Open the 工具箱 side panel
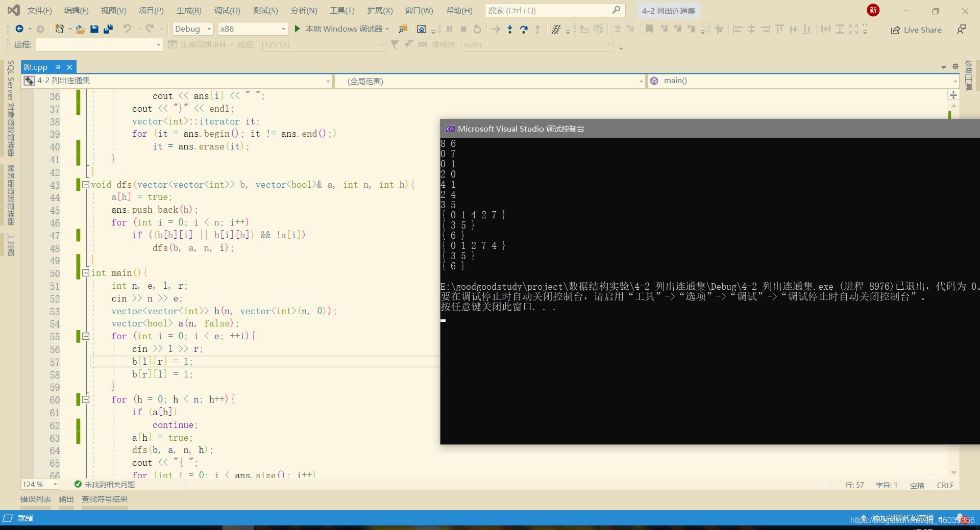The width and height of the screenshot is (980, 530). pyautogui.click(x=11, y=245)
